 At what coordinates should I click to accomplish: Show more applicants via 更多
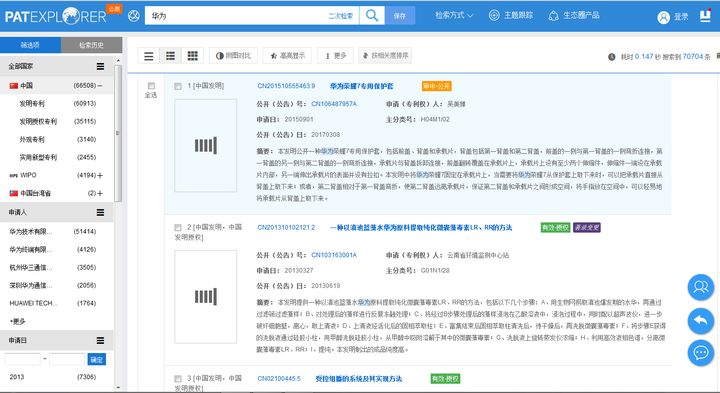[17, 321]
